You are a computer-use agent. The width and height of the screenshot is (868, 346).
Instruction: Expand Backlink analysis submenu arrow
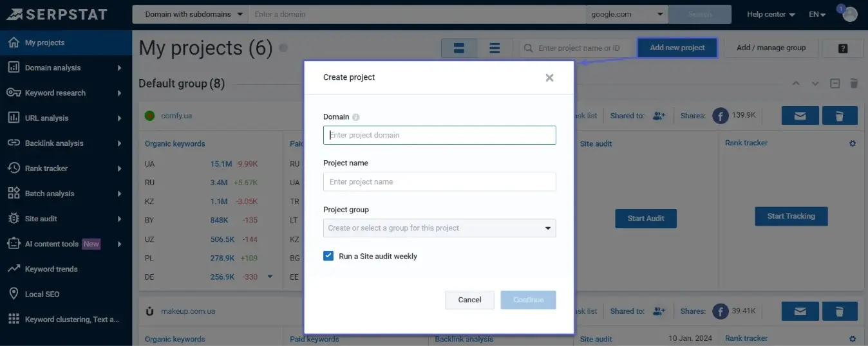click(120, 143)
